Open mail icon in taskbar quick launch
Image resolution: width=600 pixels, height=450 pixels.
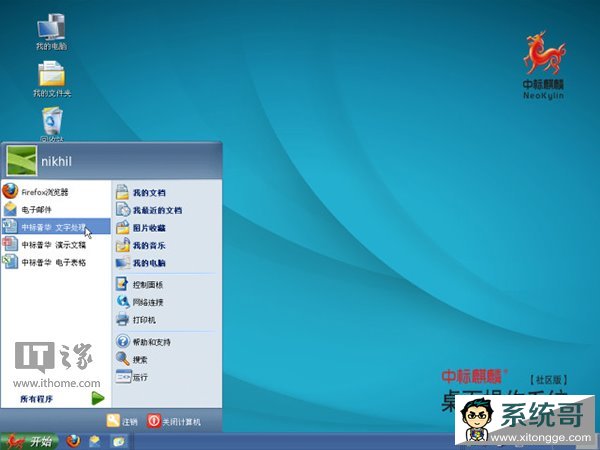(95, 442)
